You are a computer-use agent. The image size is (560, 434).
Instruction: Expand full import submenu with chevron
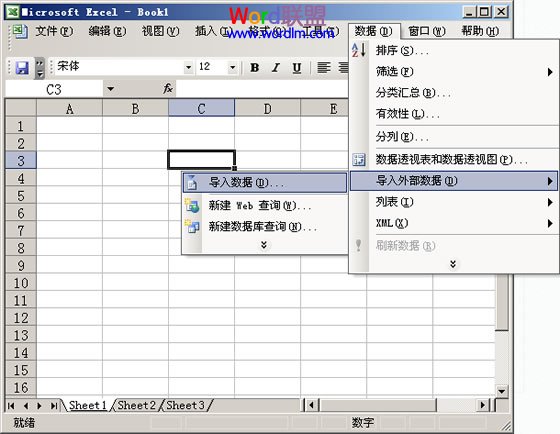[264, 245]
